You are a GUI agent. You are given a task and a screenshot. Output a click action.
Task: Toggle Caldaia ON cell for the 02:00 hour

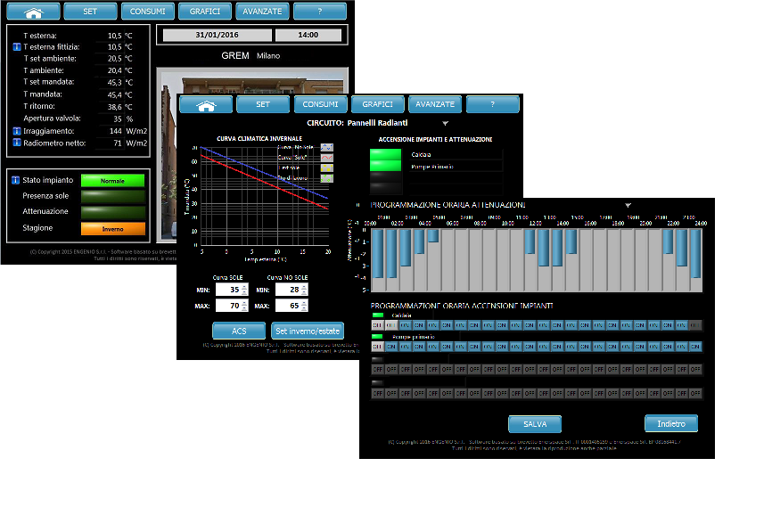[x=406, y=325]
